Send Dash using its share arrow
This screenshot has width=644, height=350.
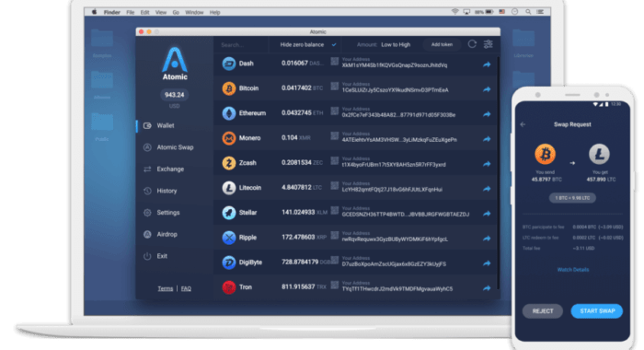[x=487, y=64]
